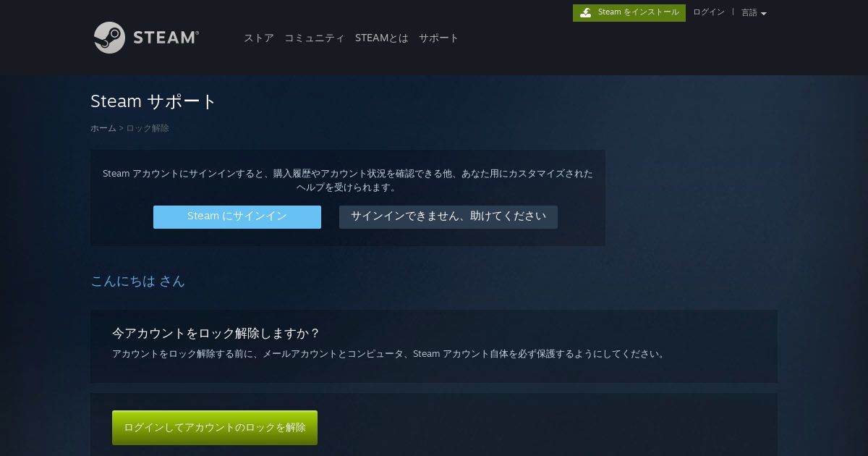
Task: Choose サインインできません、助けてください button
Action: 448,216
